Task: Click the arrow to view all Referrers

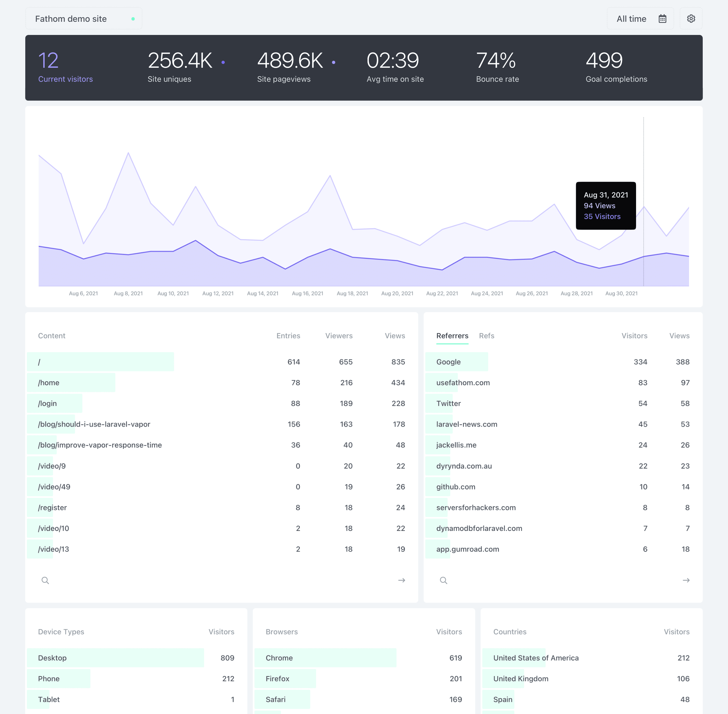Action: tap(686, 580)
